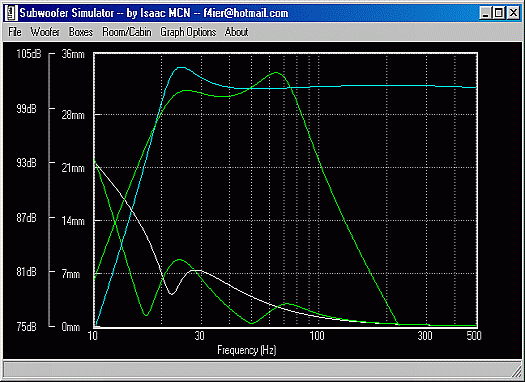Click the status bar at the window bottom

coord(262,370)
